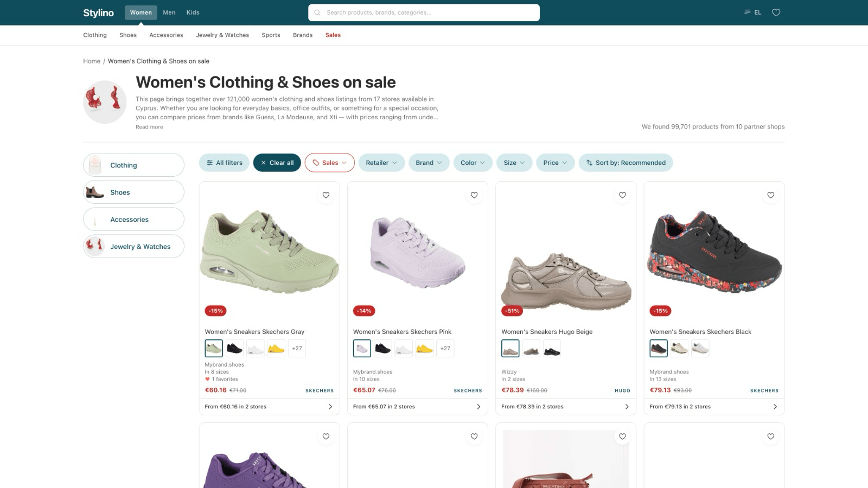868x488 pixels.
Task: Select yellow color swatch on Skechers Gray
Action: [x=276, y=348]
